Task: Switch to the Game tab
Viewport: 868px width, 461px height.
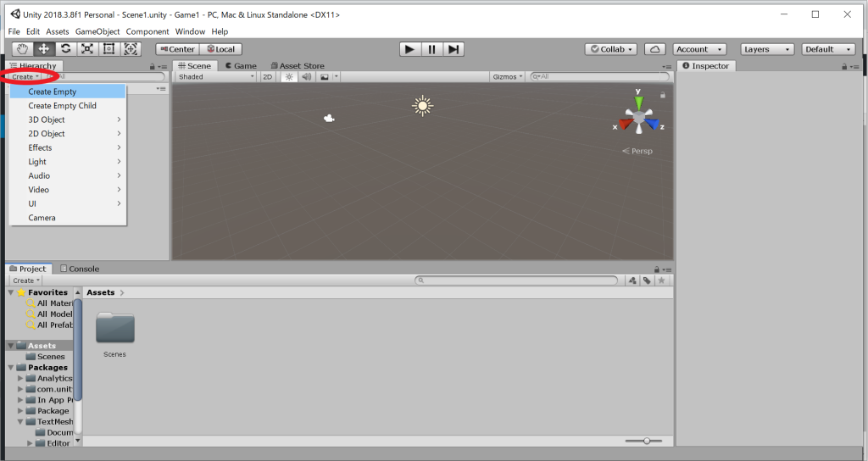Action: (x=241, y=66)
